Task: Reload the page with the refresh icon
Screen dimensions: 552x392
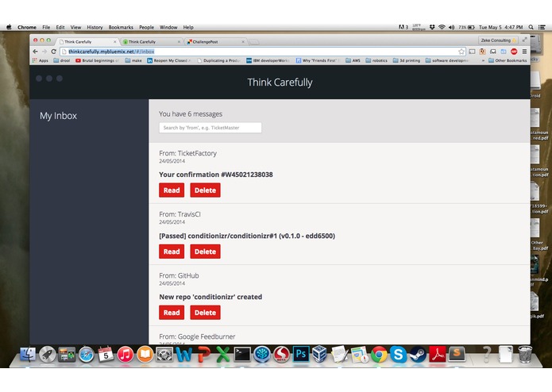Action: coord(53,52)
